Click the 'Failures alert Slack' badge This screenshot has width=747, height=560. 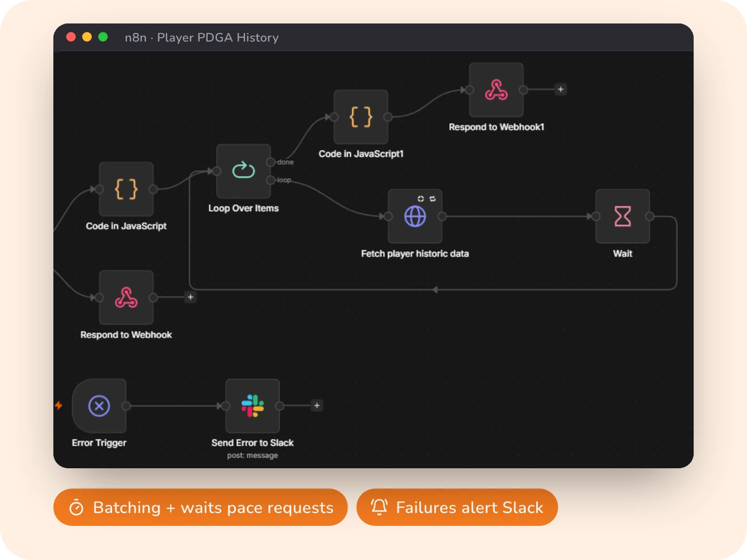click(457, 507)
